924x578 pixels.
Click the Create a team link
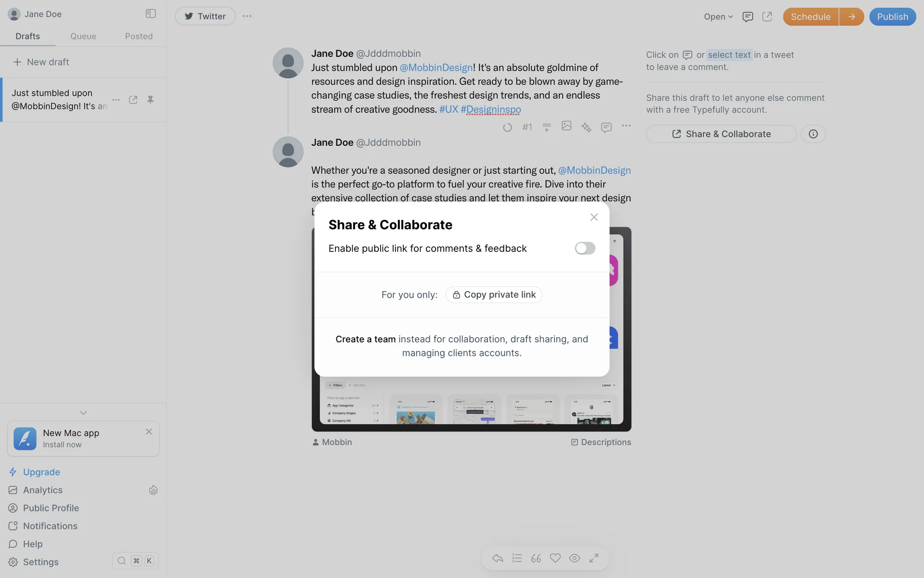coord(365,339)
